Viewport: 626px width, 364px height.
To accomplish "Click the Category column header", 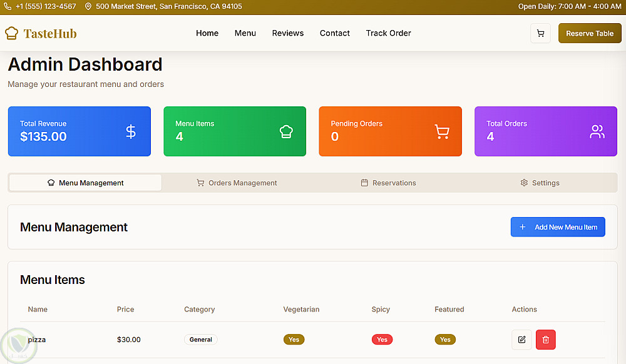I will (x=199, y=310).
